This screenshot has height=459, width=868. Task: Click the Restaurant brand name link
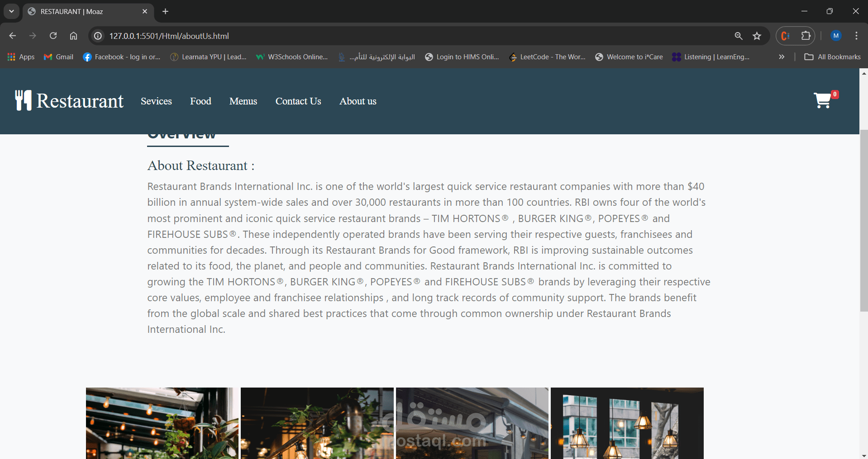point(80,100)
